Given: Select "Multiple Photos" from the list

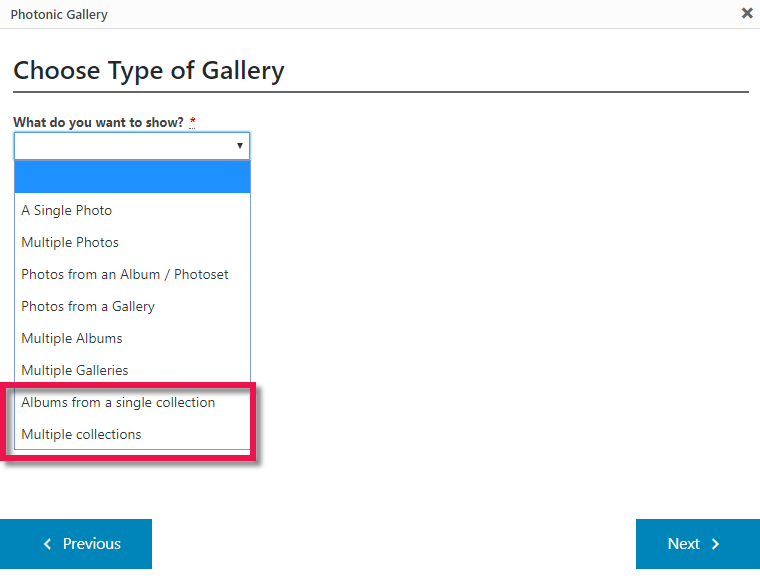Looking at the screenshot, I should click(x=70, y=242).
